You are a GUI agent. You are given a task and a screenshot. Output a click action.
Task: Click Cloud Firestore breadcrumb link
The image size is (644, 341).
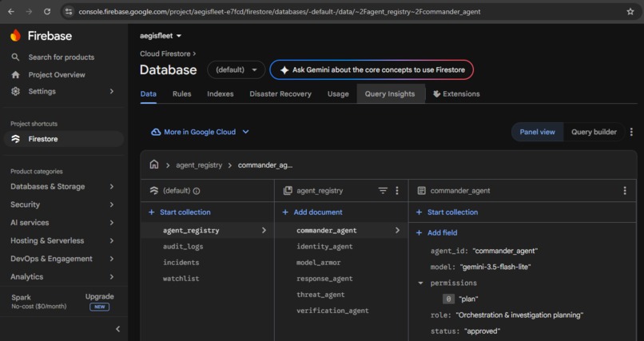click(165, 54)
